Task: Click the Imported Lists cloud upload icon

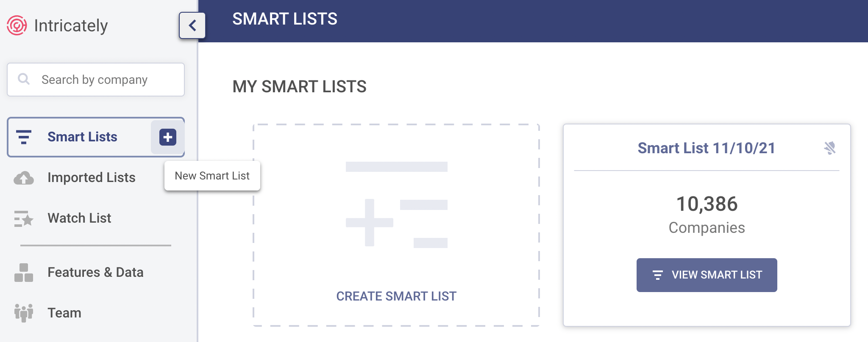Action: click(x=24, y=178)
